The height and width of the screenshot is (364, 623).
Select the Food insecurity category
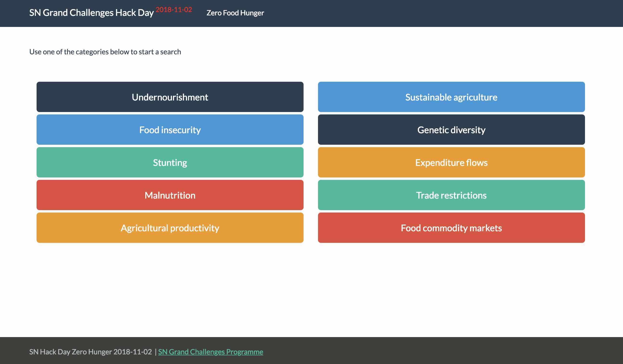(x=170, y=130)
